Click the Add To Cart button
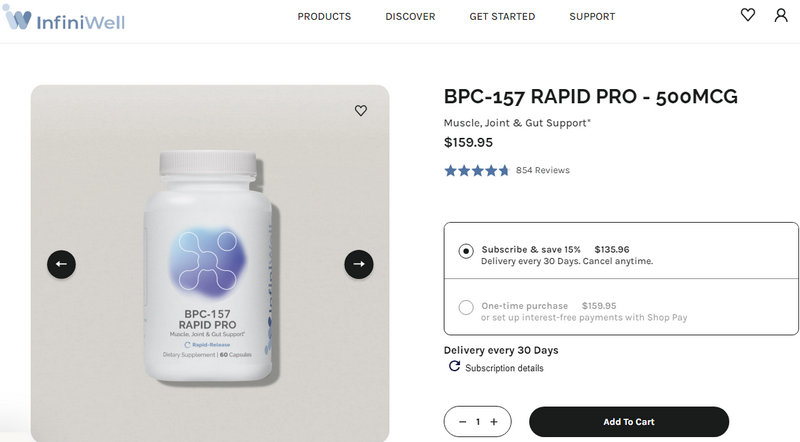This screenshot has height=442, width=800. coord(628,422)
